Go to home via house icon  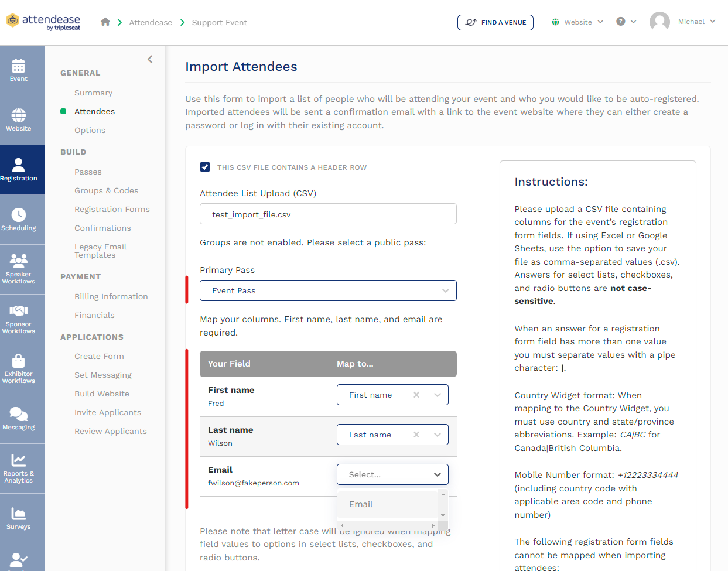pyautogui.click(x=105, y=22)
